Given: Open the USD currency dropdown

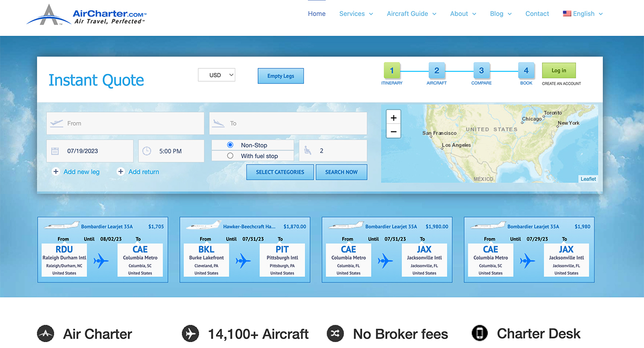Looking at the screenshot, I should click(216, 74).
